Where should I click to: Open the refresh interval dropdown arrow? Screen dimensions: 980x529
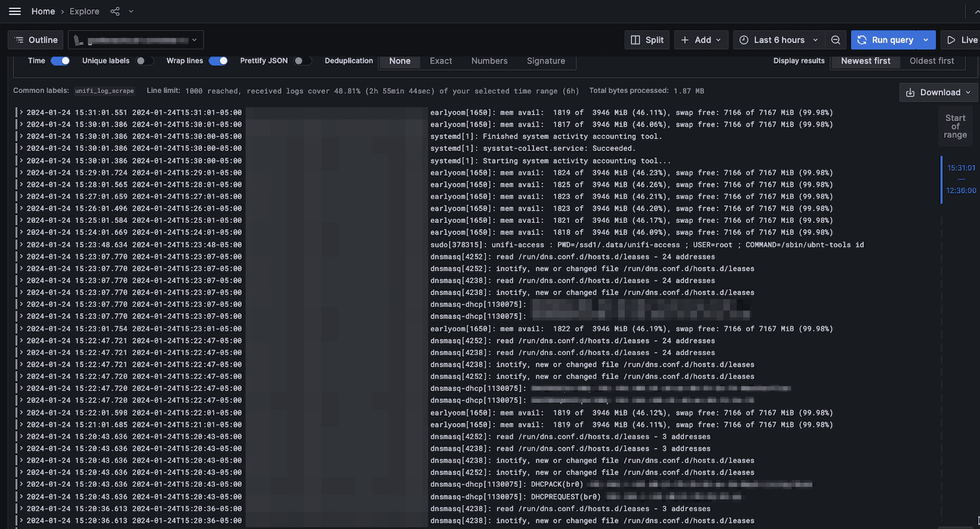(925, 40)
